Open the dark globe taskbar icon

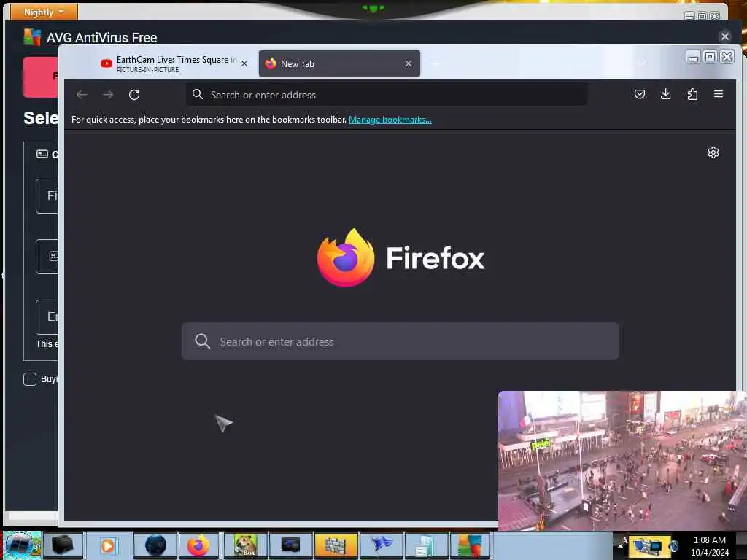coord(155,545)
